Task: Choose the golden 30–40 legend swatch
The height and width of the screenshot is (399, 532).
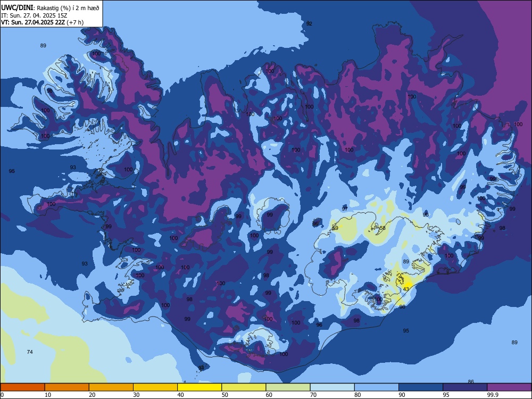Action: tap(155, 387)
